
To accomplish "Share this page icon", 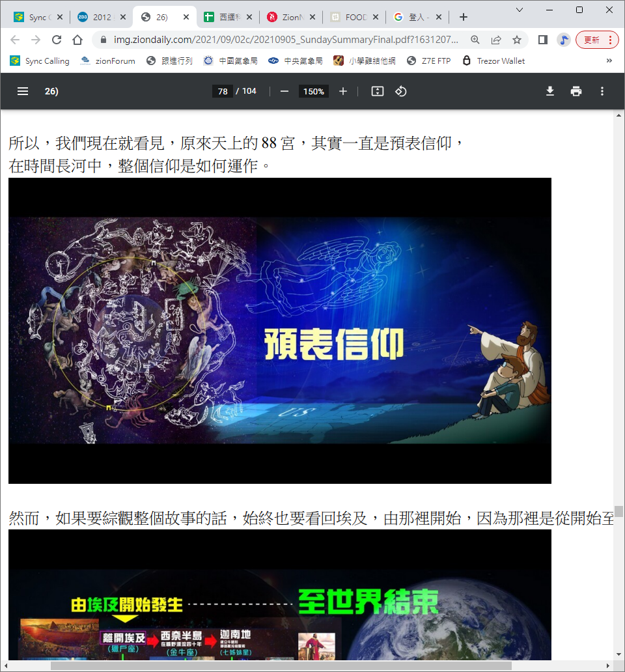I will (496, 40).
